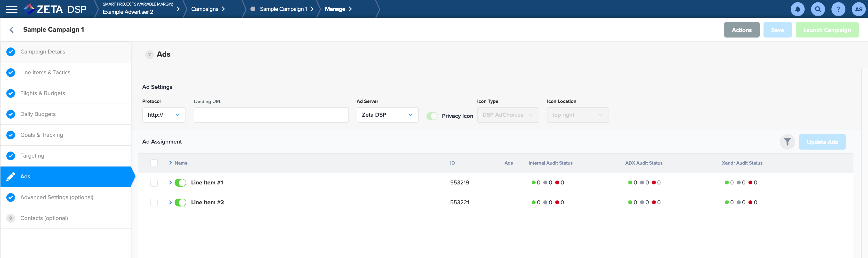Go to Flights & Budgets section

pyautogui.click(x=42, y=93)
